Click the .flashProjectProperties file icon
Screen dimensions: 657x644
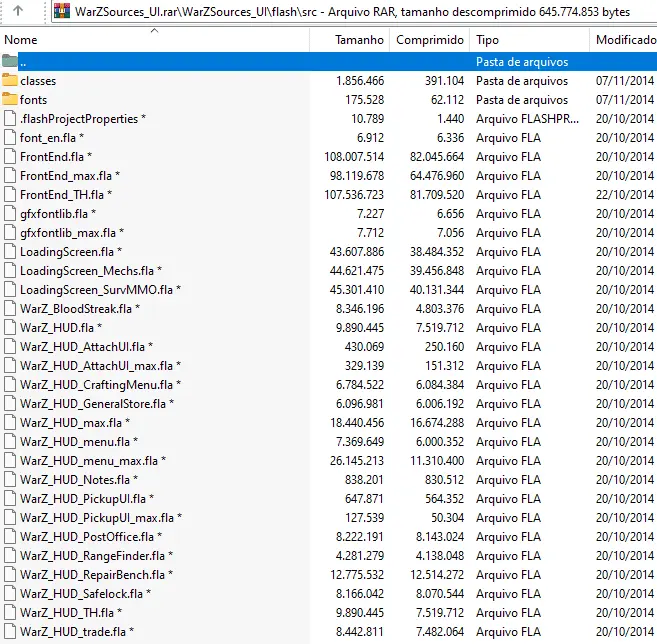[x=10, y=119]
